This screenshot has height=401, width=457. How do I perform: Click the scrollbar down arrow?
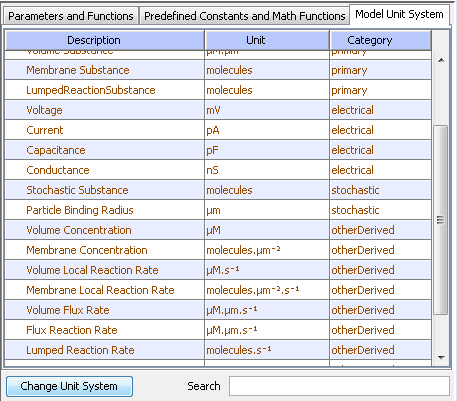click(x=441, y=358)
